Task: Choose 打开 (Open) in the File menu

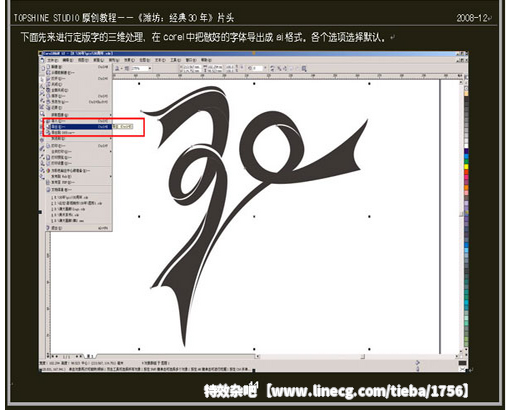Action: pyautogui.click(x=78, y=79)
